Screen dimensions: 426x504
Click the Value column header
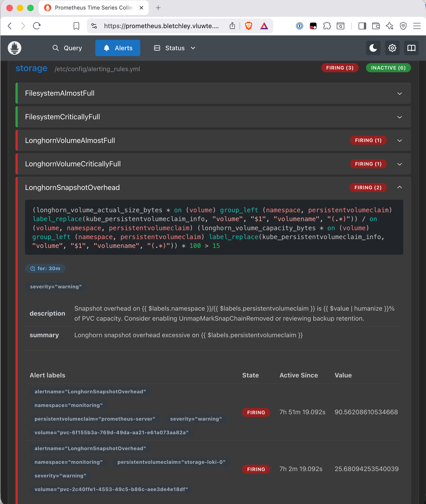(x=343, y=375)
